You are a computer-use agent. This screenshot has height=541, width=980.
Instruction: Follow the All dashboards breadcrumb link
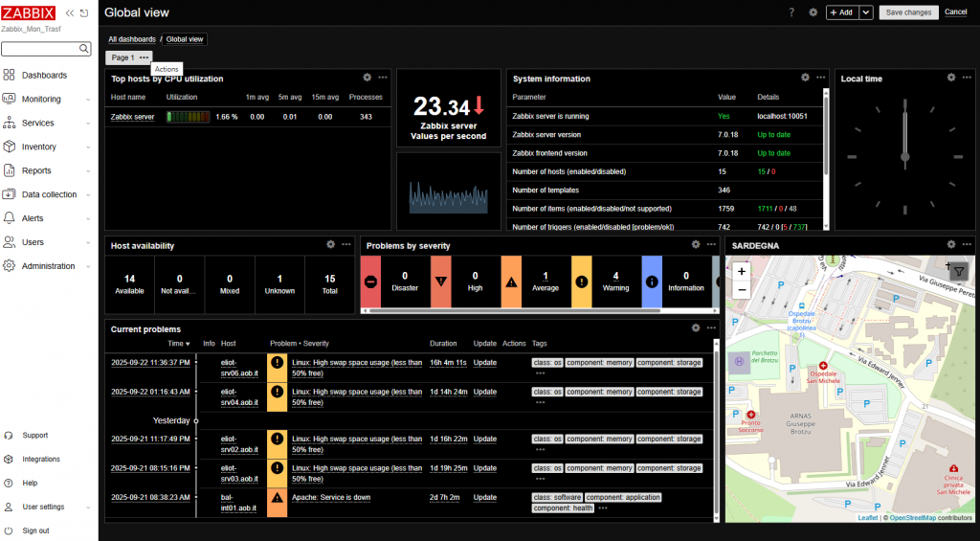click(x=132, y=39)
